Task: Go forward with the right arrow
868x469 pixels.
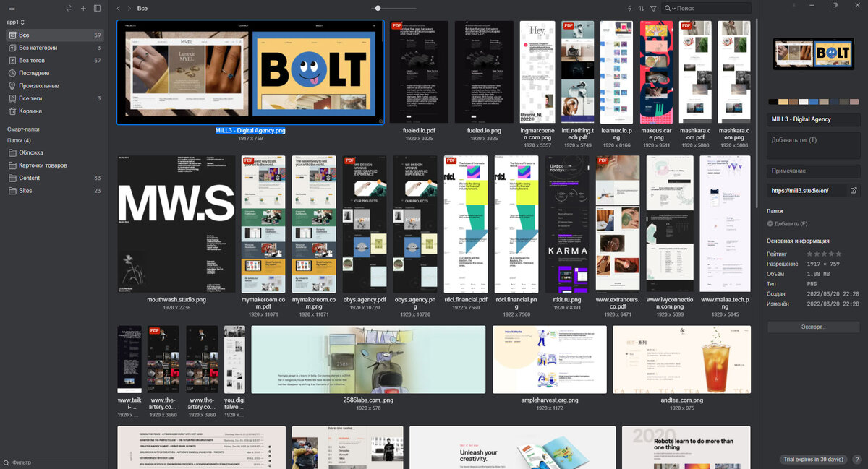Action: [x=129, y=8]
